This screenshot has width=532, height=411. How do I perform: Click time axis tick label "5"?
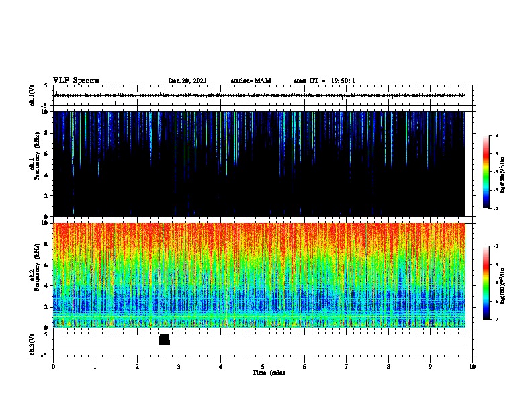click(263, 367)
